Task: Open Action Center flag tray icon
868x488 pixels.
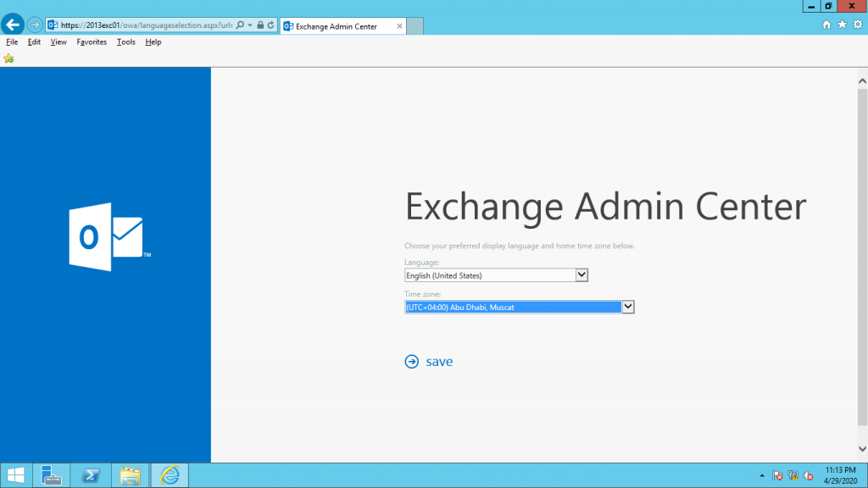Action: pyautogui.click(x=777, y=476)
